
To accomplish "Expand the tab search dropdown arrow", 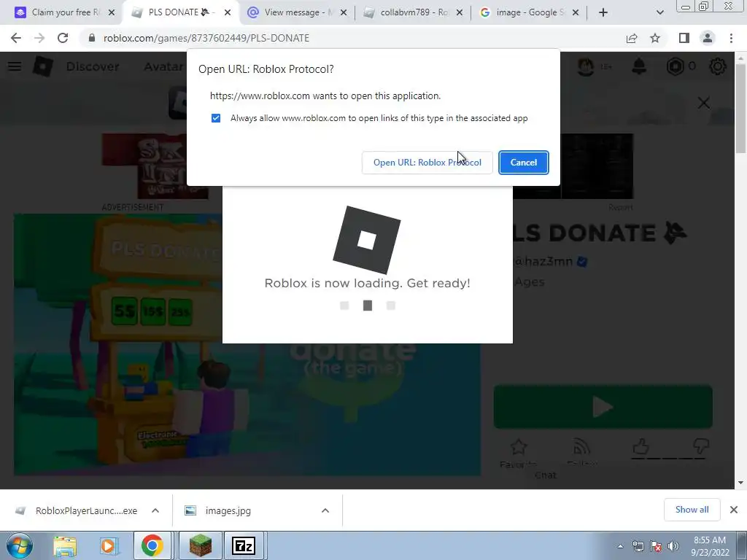I will click(x=659, y=13).
